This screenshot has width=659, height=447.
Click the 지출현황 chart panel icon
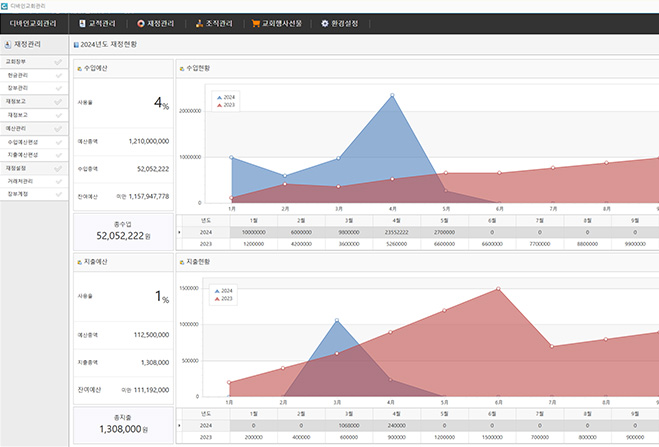point(181,260)
